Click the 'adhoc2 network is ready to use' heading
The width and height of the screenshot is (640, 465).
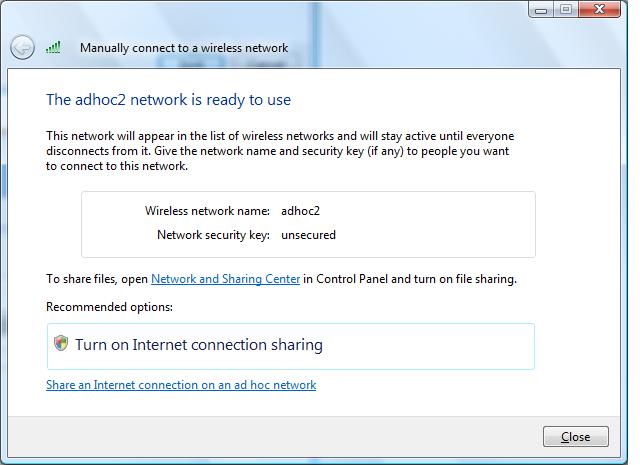(169, 100)
